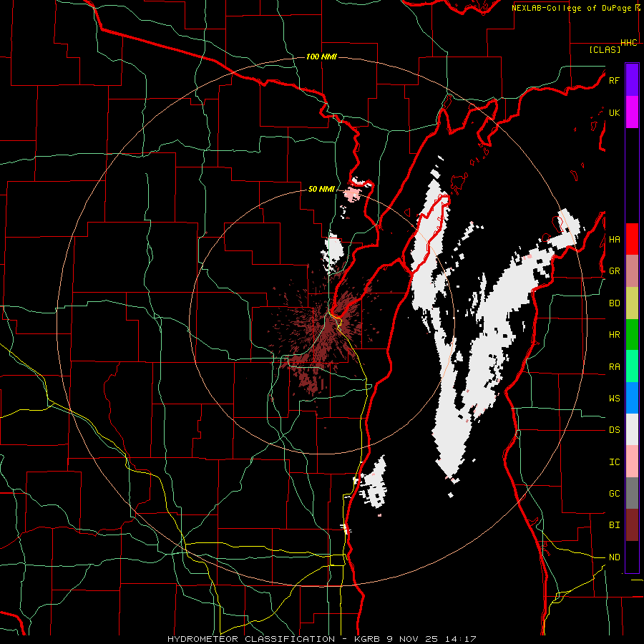Click the red HA color swatch
The width and height of the screenshot is (644, 644).
632,239
